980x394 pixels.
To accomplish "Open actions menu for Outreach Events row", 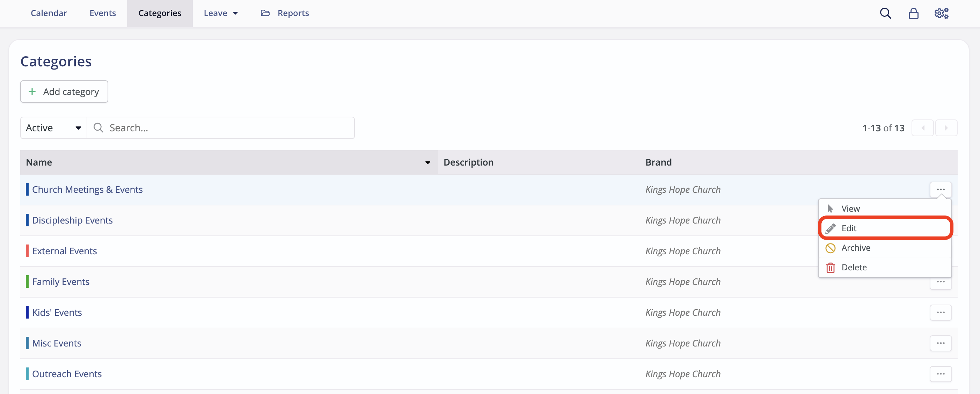I will 941,373.
